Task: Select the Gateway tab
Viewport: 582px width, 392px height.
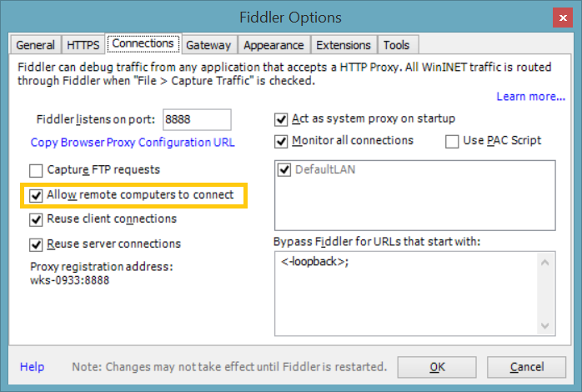Action: [x=208, y=45]
